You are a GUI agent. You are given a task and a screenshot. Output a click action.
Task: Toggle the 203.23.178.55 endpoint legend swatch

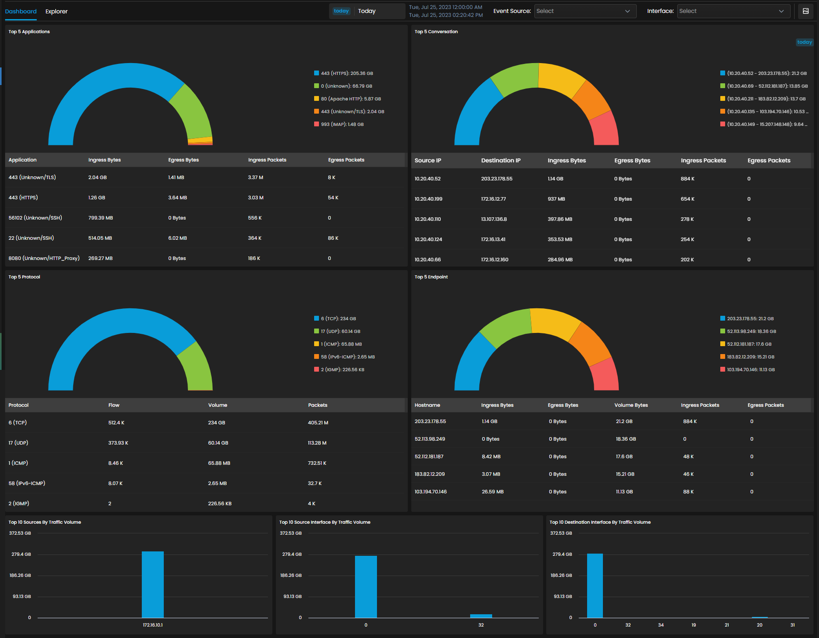(x=722, y=318)
